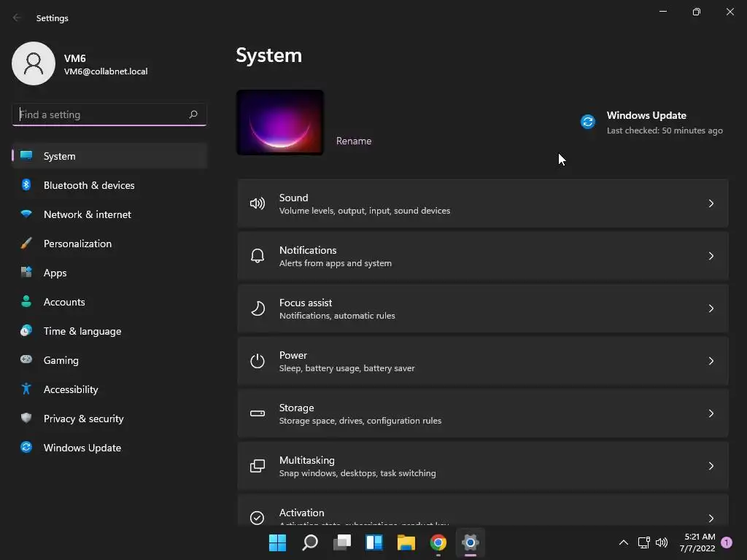Viewport: 747px width, 560px height.
Task: Click the volume icon in system tray
Action: click(662, 542)
